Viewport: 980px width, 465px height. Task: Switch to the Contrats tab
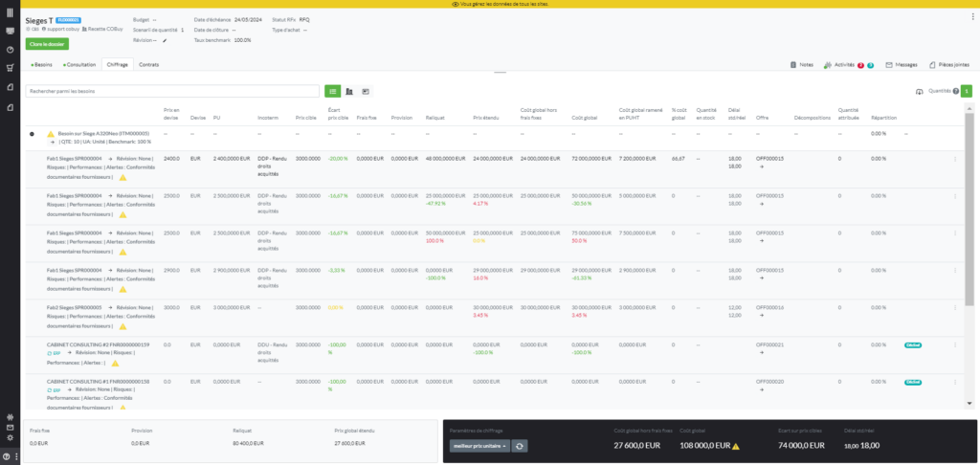[148, 64]
